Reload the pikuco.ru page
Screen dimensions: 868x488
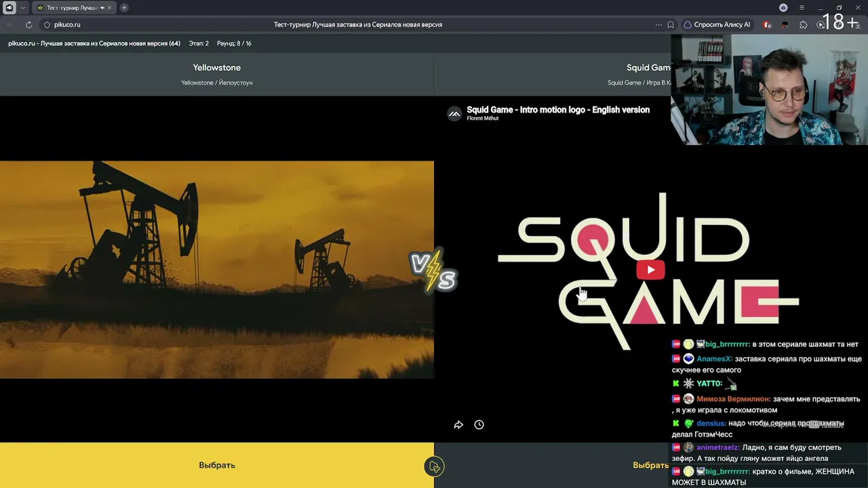pos(28,24)
